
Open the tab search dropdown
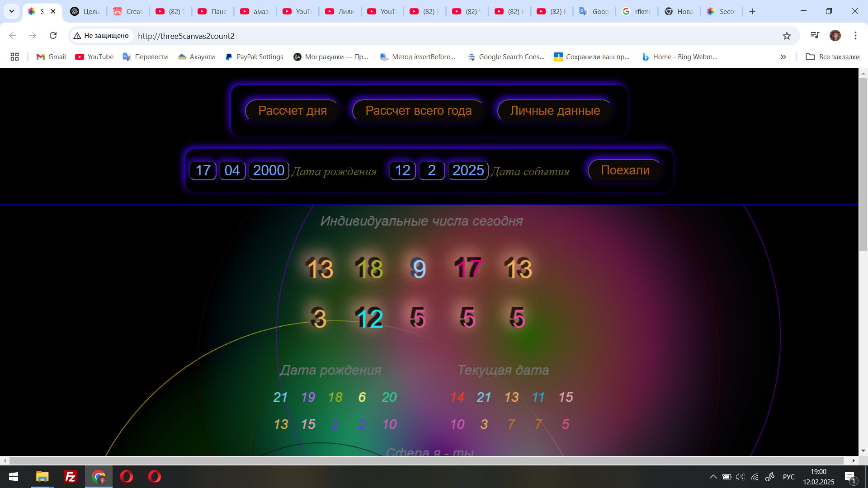pyautogui.click(x=12, y=11)
